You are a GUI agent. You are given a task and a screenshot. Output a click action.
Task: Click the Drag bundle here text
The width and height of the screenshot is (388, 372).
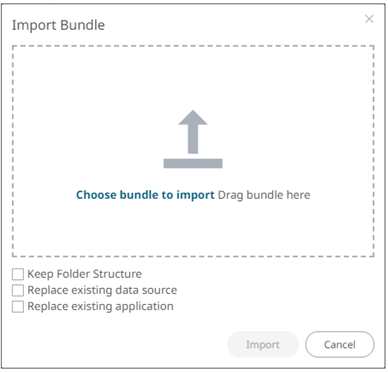264,195
